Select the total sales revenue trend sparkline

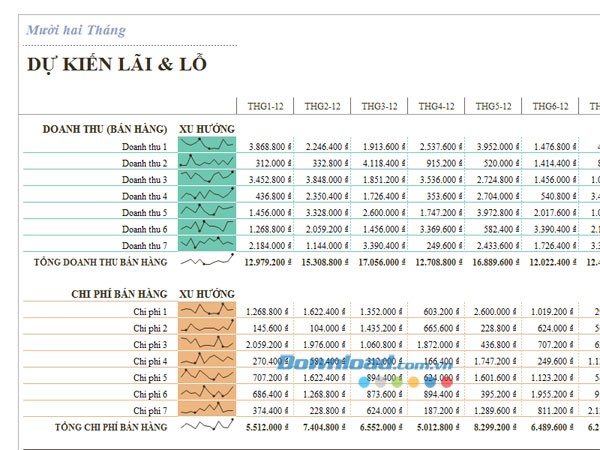(206, 262)
